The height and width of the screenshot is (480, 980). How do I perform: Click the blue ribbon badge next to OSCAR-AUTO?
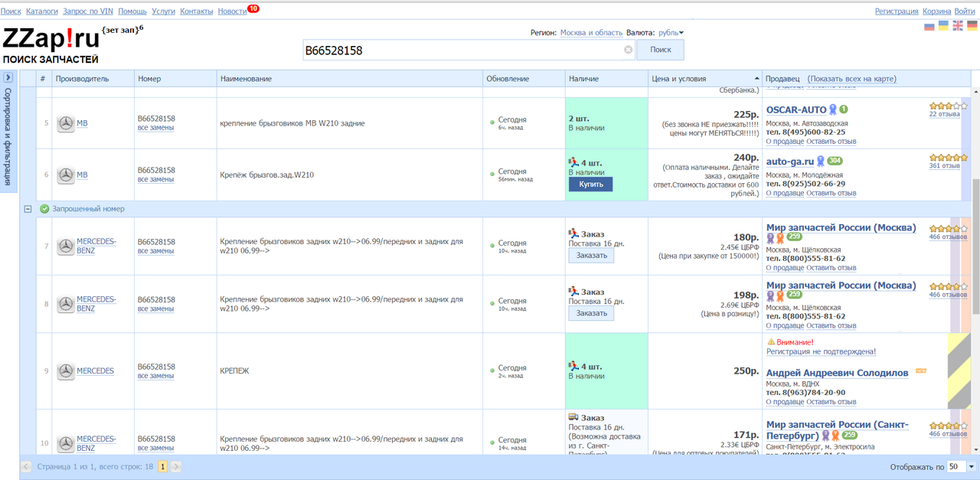click(x=833, y=110)
